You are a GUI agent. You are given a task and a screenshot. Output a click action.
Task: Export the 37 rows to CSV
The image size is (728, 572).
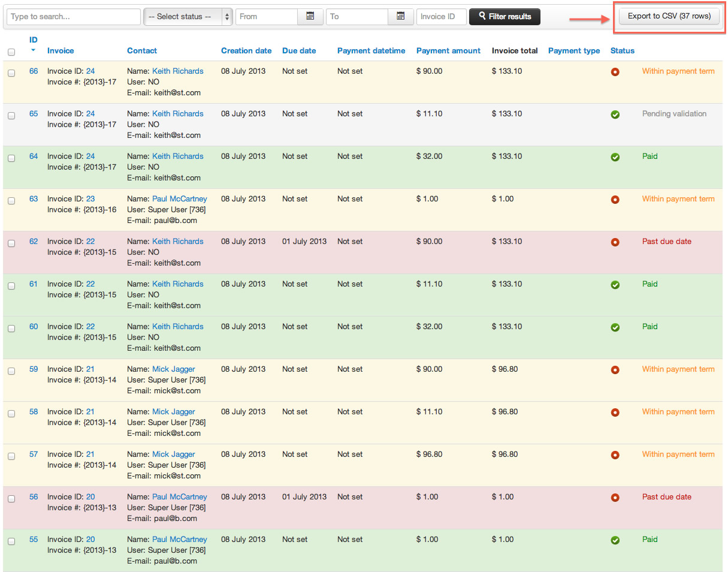coord(669,16)
